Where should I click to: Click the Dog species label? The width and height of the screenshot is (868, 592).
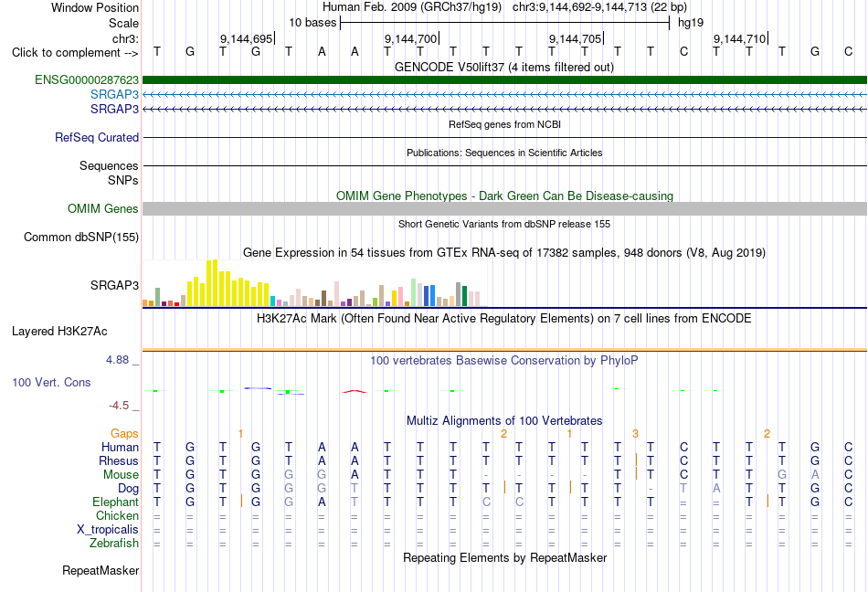129,489
